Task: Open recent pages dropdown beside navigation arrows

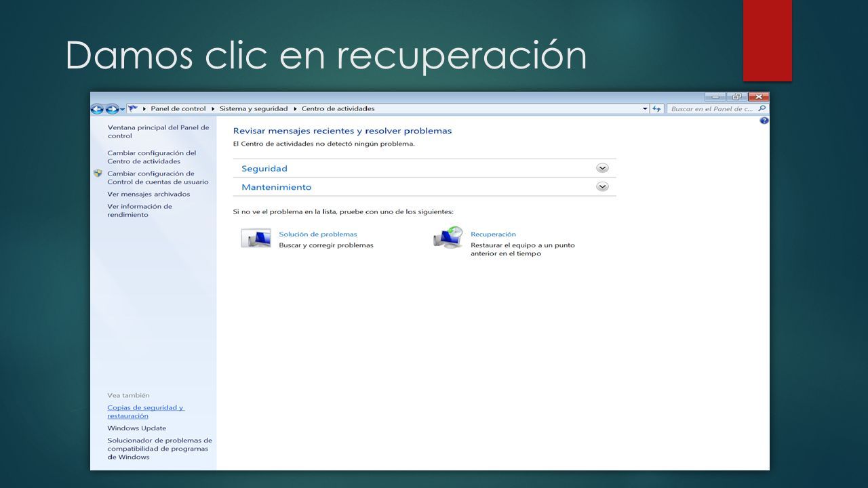Action: [x=122, y=109]
